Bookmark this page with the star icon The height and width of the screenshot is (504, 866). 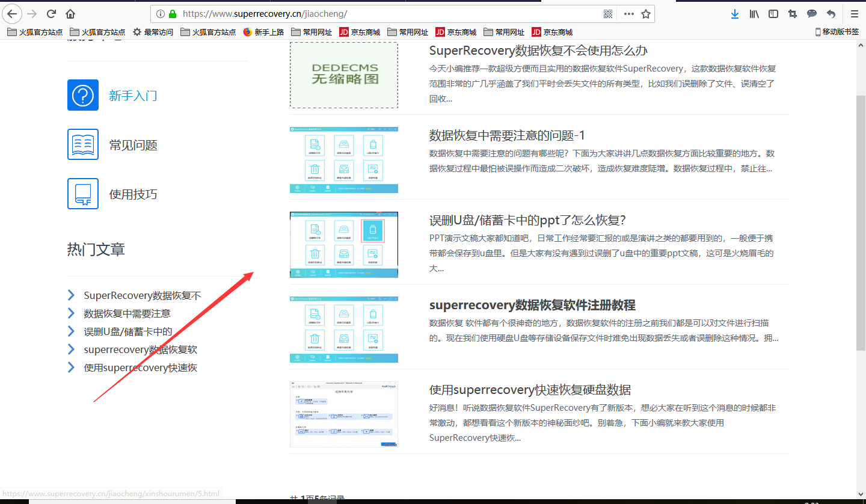tap(646, 13)
